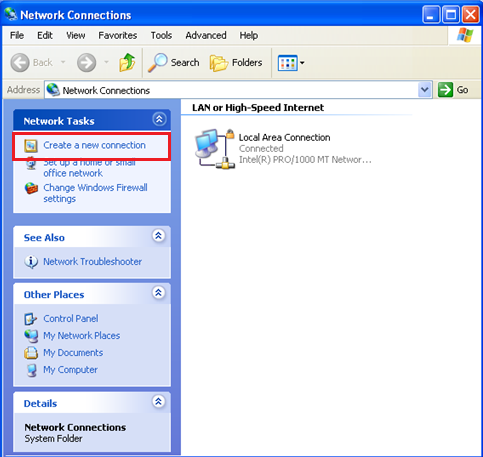The width and height of the screenshot is (483, 457).
Task: Open the Advanced menu
Action: point(206,35)
